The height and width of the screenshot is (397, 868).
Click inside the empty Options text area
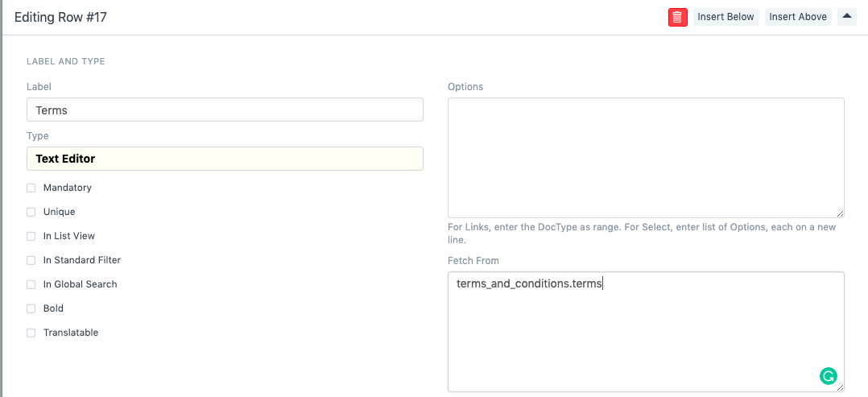(x=645, y=157)
